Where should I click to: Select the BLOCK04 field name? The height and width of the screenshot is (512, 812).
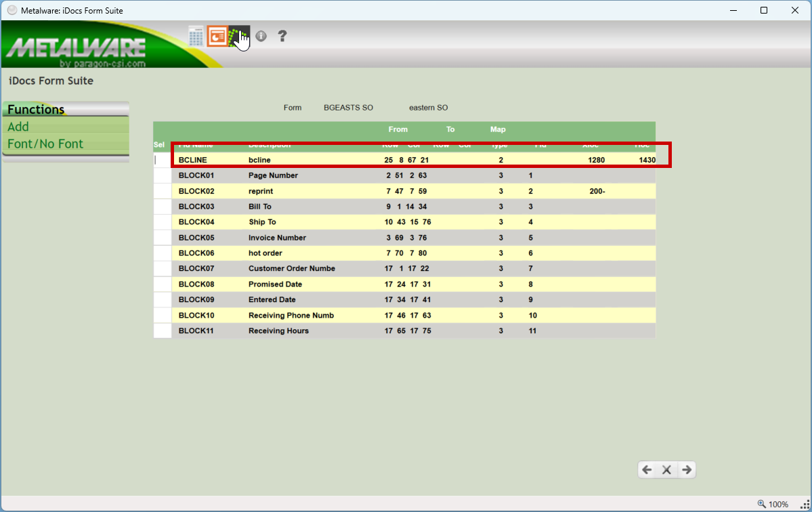click(x=196, y=222)
